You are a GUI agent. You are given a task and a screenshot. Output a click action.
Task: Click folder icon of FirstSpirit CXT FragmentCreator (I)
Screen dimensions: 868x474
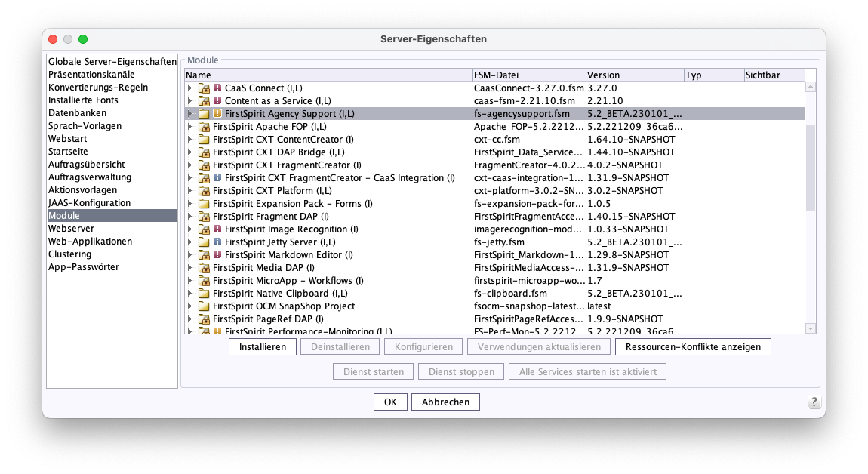tap(204, 165)
